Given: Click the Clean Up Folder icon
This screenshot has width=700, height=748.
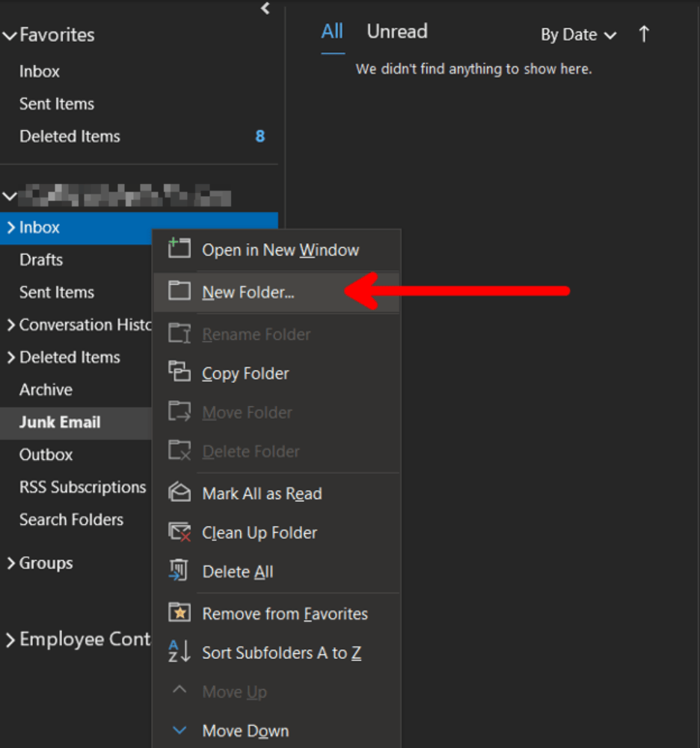Looking at the screenshot, I should click(179, 532).
